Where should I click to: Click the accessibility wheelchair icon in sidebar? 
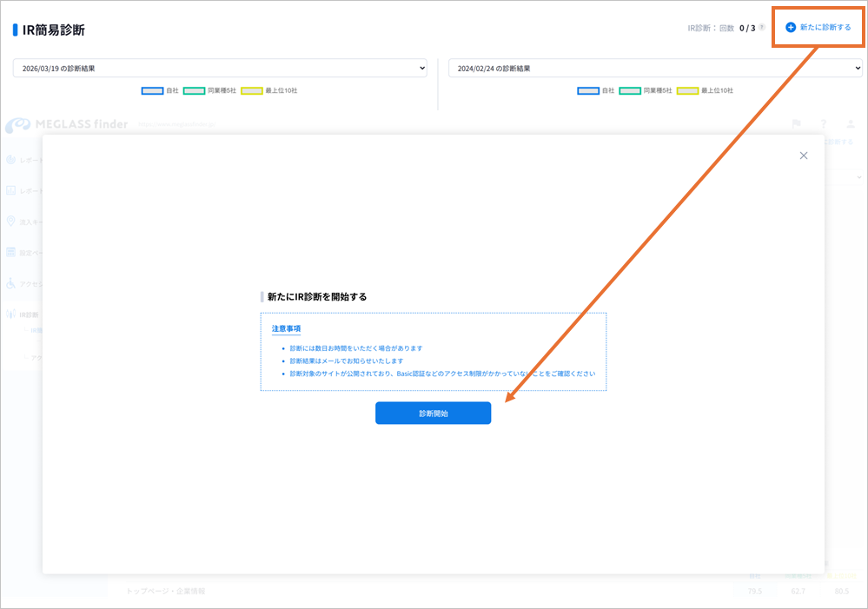pos(10,283)
